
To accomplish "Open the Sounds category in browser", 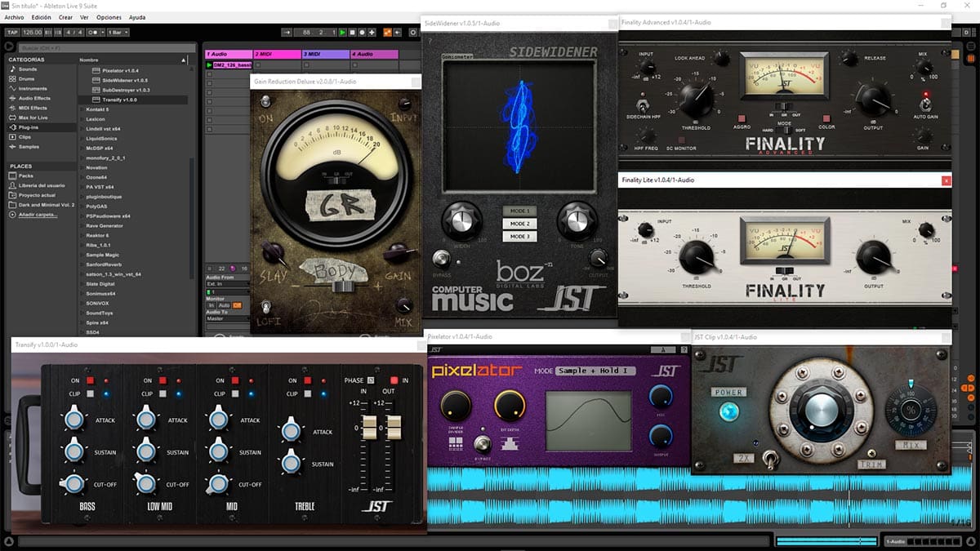I will (x=28, y=69).
